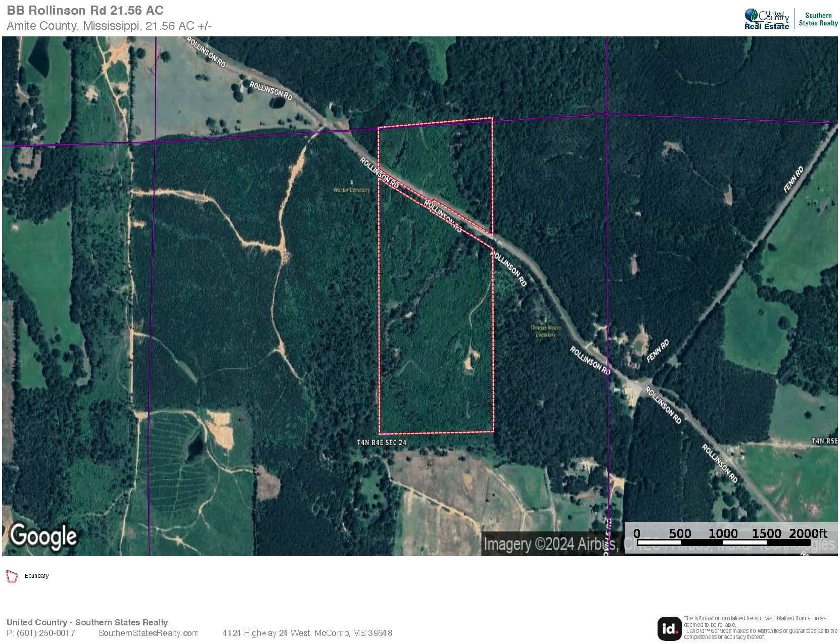840x644 pixels.
Task: Click the Boundary legend text label
Action: tap(37, 576)
